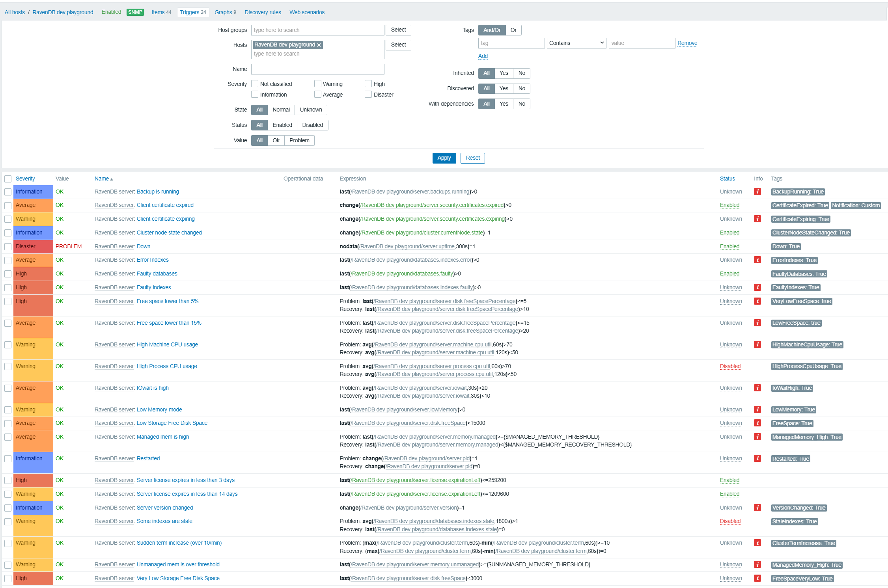Focus the trigger Name filter field
The width and height of the screenshot is (888, 588).
(318, 69)
